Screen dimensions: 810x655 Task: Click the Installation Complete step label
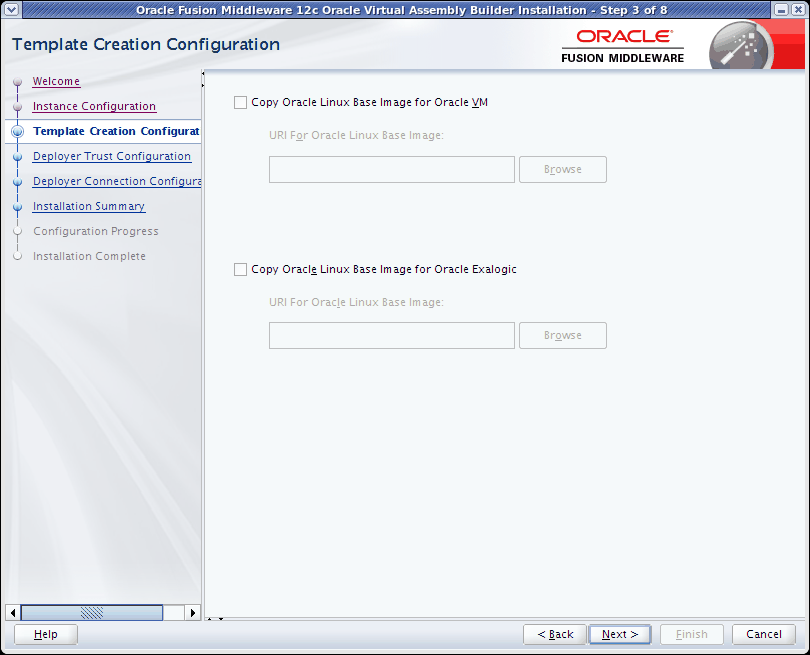89,256
